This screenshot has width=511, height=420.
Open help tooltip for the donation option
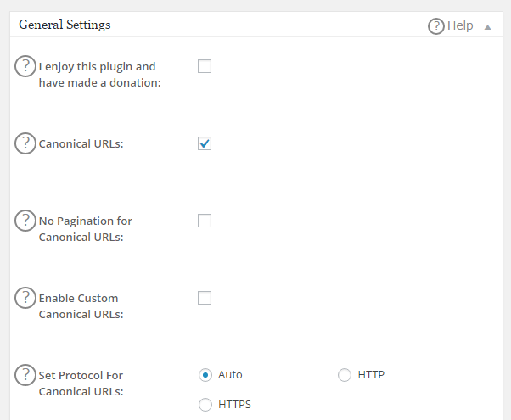[25, 66]
